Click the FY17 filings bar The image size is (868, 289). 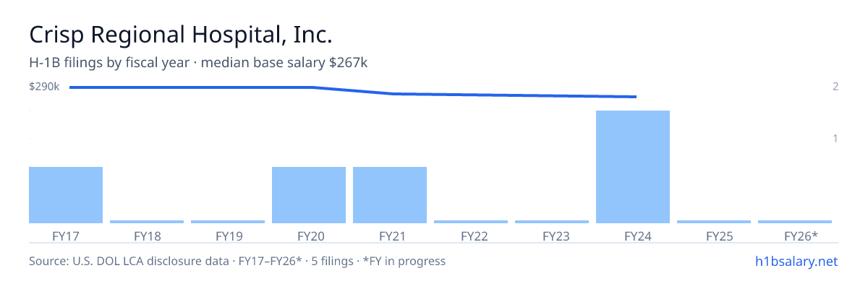coord(66,195)
